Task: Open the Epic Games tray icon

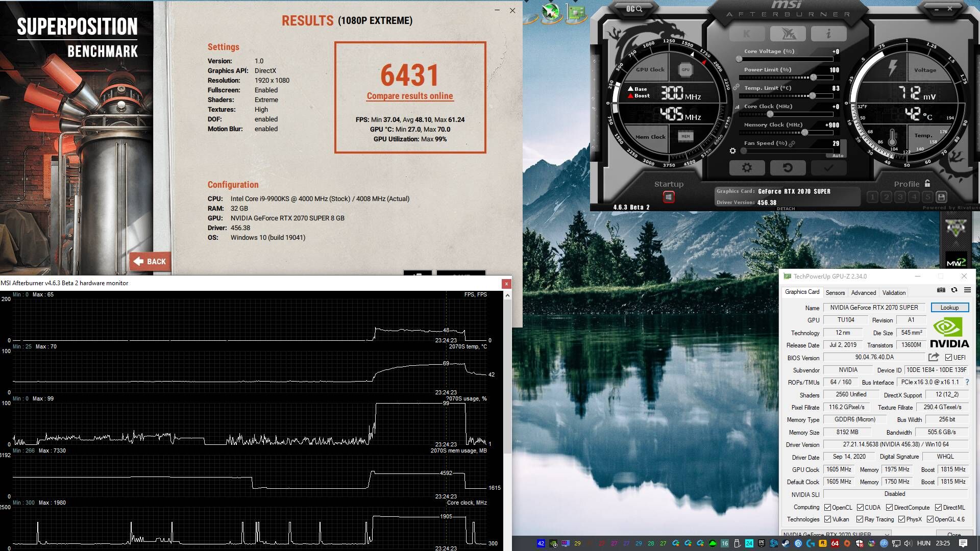Action: coord(761,543)
